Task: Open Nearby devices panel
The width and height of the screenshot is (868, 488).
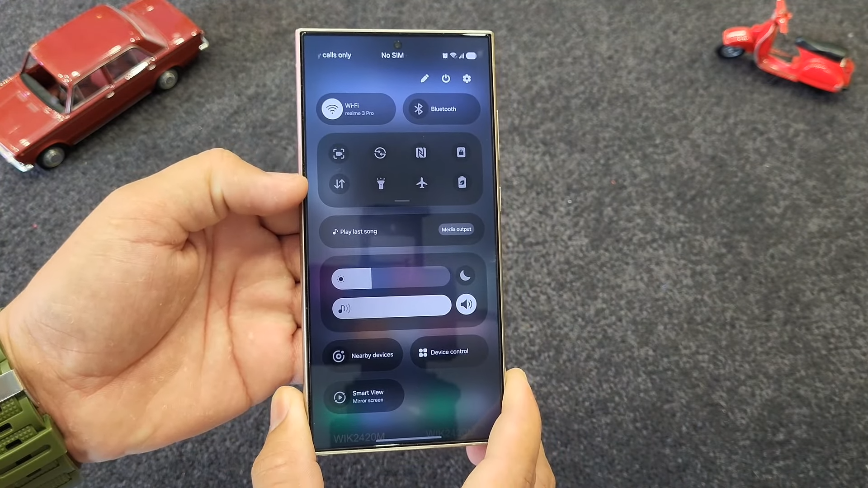Action: click(x=363, y=355)
